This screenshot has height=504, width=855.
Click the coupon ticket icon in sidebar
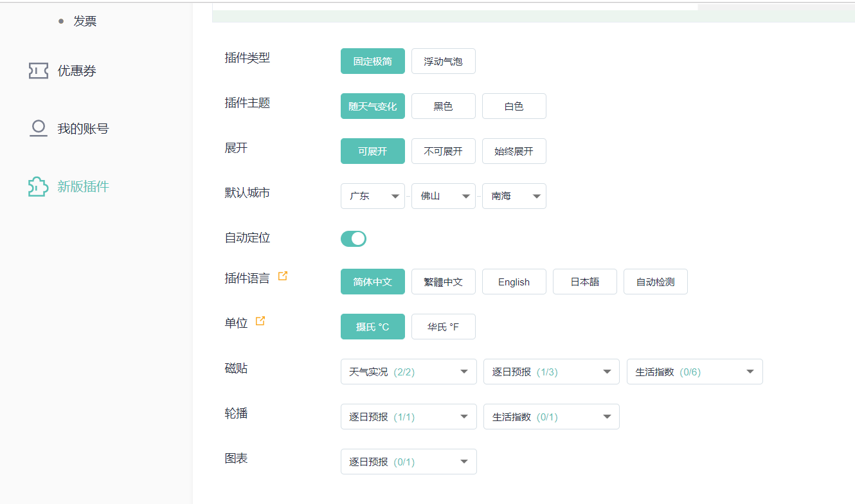click(39, 71)
